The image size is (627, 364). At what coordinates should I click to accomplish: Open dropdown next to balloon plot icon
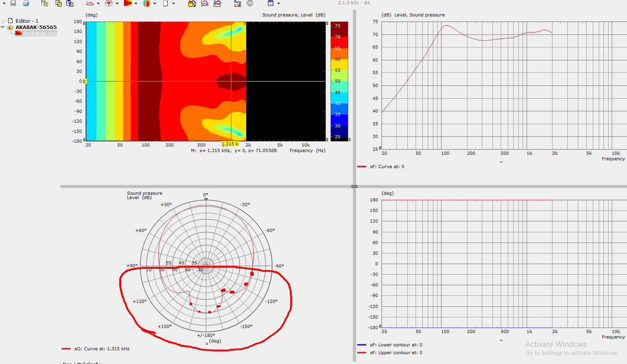pos(154,4)
